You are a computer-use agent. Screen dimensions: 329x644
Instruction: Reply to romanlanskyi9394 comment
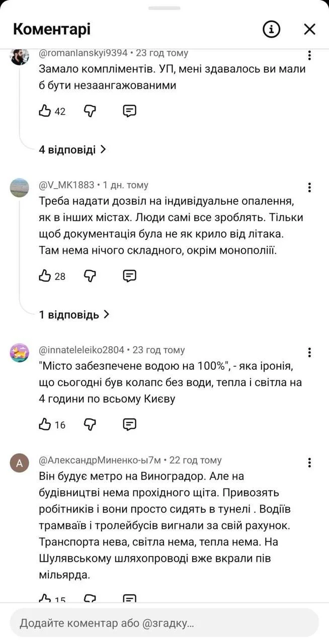(x=130, y=111)
